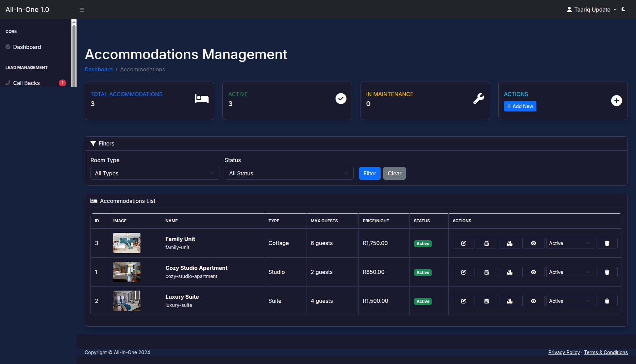The image size is (636, 364).
Task: Toggle the sidebar hamburger menu
Action: 82,10
